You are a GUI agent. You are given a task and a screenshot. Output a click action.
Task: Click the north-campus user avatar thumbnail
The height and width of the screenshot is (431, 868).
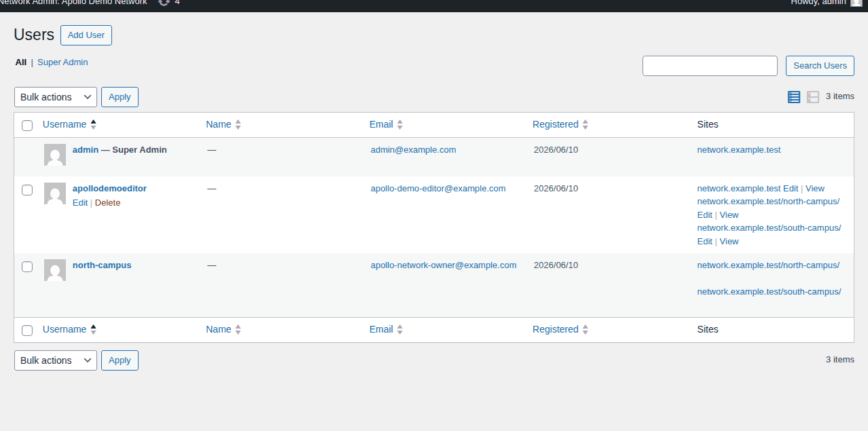[x=55, y=270]
